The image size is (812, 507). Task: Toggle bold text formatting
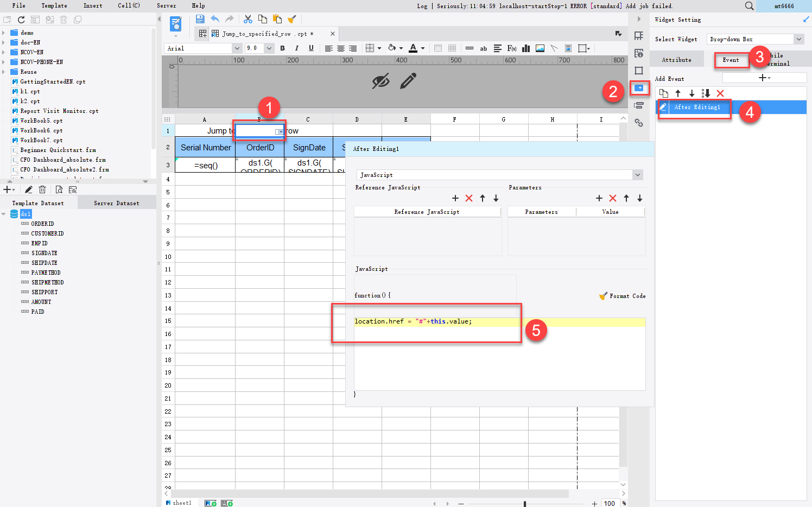[x=282, y=48]
